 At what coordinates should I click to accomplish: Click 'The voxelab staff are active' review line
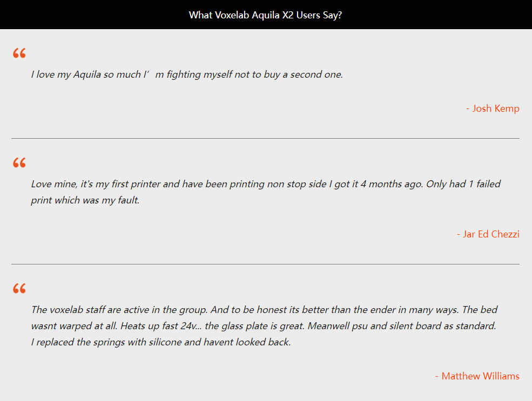coord(264,309)
